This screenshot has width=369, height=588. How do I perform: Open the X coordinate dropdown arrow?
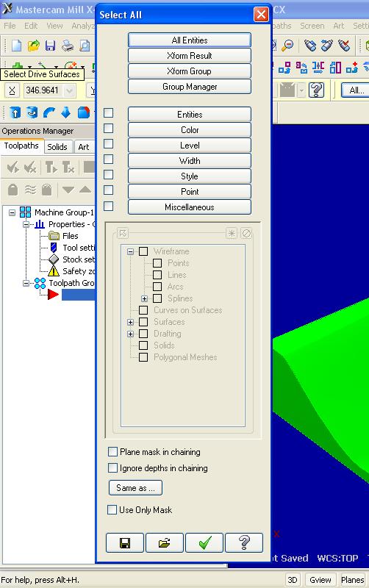click(x=69, y=90)
